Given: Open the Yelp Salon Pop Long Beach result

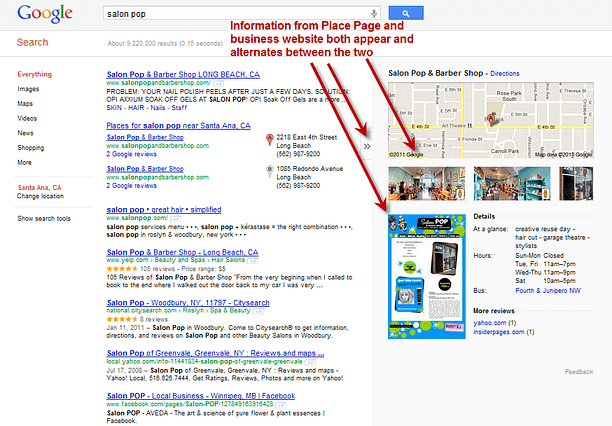Looking at the screenshot, I should coord(182,252).
